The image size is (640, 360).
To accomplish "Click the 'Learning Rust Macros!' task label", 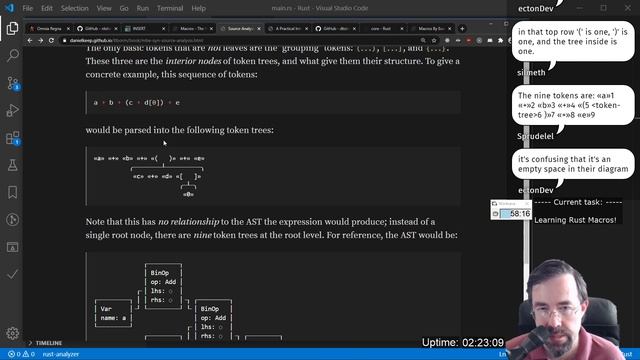I will (x=575, y=220).
